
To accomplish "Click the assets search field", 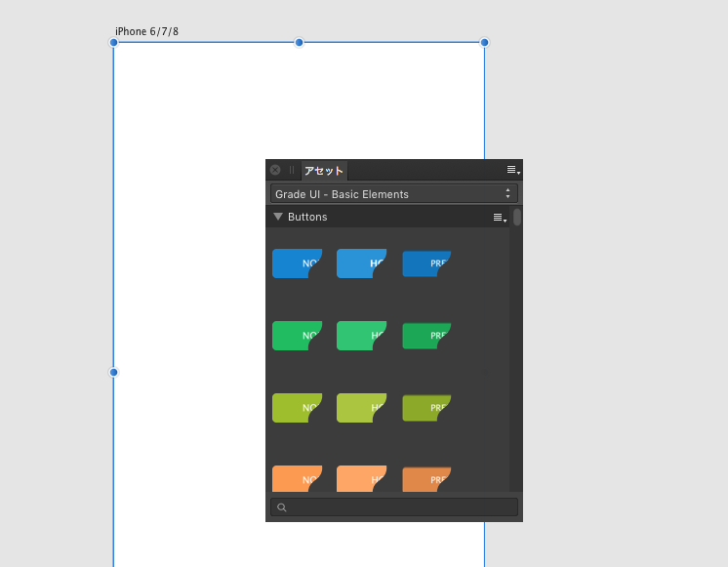I will pos(394,507).
